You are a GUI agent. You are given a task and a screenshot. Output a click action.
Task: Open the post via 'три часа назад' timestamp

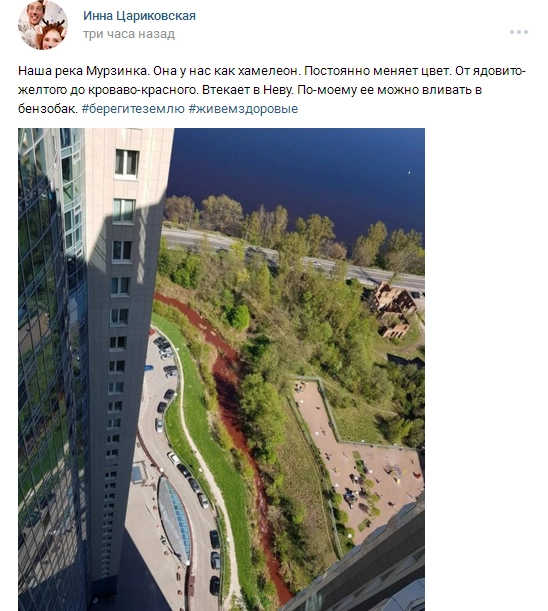pos(129,34)
